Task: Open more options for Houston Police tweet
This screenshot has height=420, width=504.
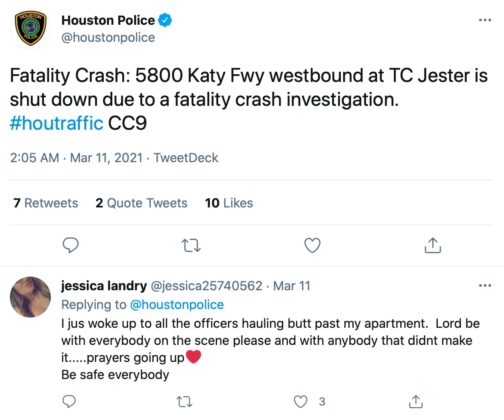Action: [x=485, y=20]
